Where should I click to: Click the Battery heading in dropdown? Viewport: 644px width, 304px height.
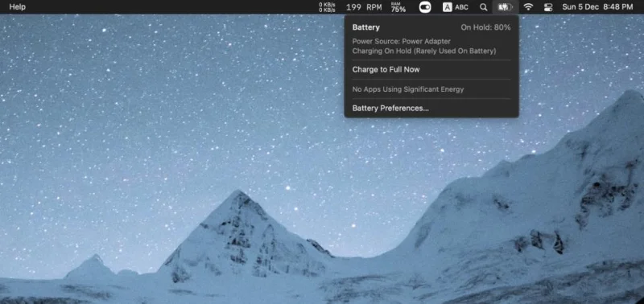click(366, 27)
